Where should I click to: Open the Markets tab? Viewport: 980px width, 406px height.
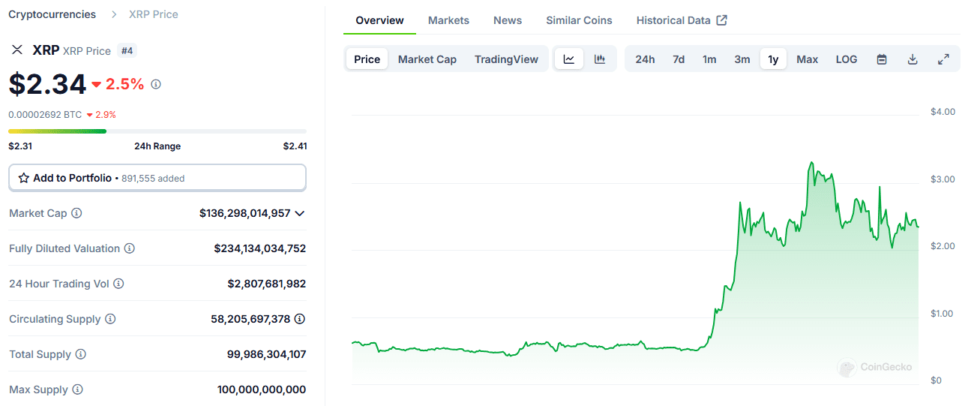(x=448, y=20)
